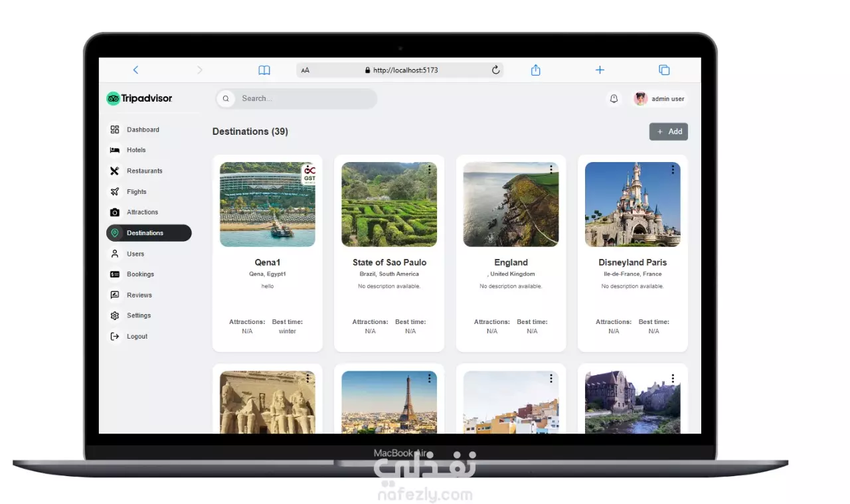Viewport: 850px width, 504px height.
Task: Click the Tripadvisor logo
Action: tap(139, 98)
